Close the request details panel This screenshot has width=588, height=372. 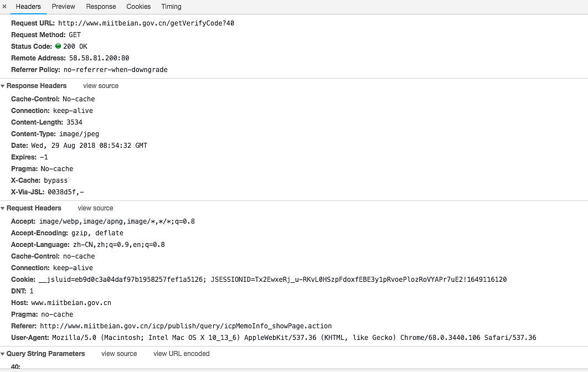point(4,7)
